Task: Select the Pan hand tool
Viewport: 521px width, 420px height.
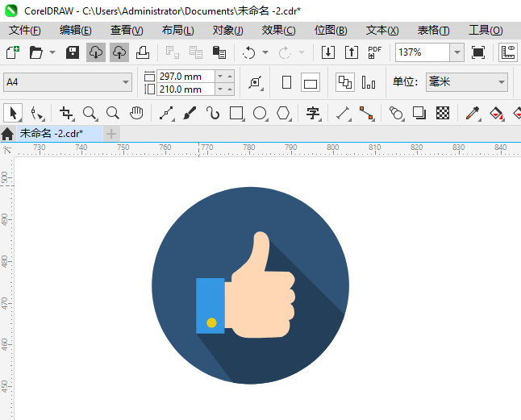Action: (x=136, y=113)
